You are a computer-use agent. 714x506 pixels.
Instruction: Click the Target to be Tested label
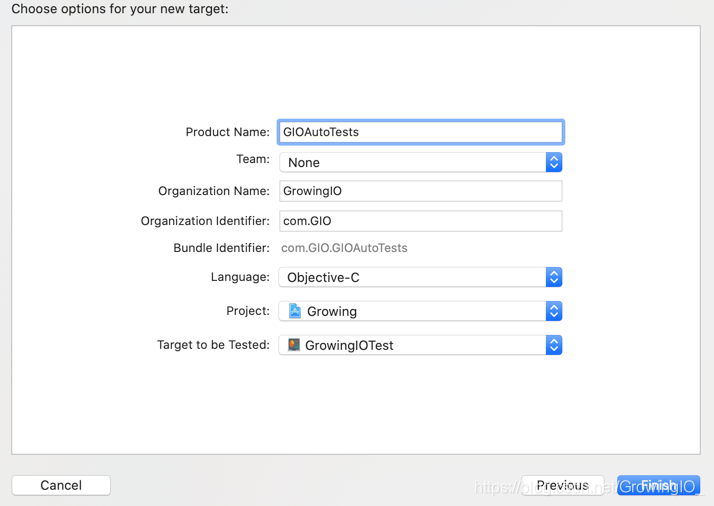pos(213,345)
